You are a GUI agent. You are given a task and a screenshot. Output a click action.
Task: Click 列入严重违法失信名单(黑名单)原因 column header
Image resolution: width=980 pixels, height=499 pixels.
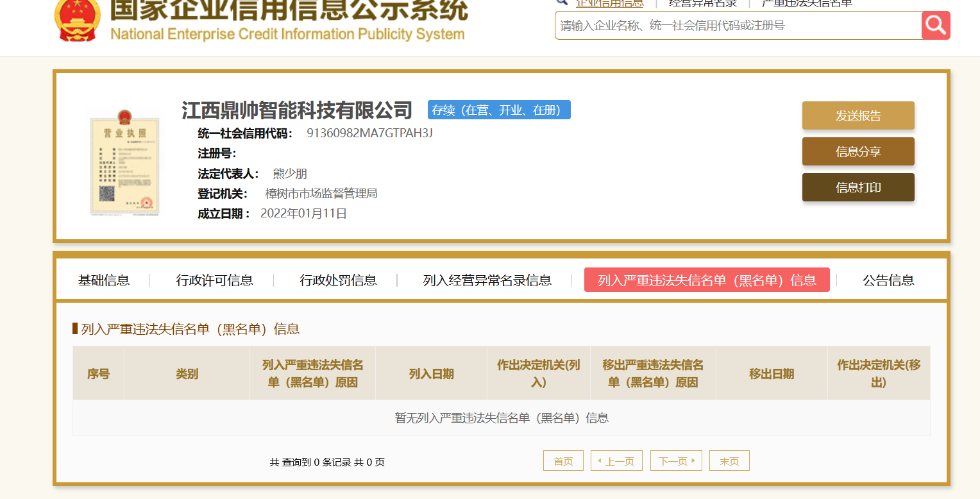click(x=313, y=374)
